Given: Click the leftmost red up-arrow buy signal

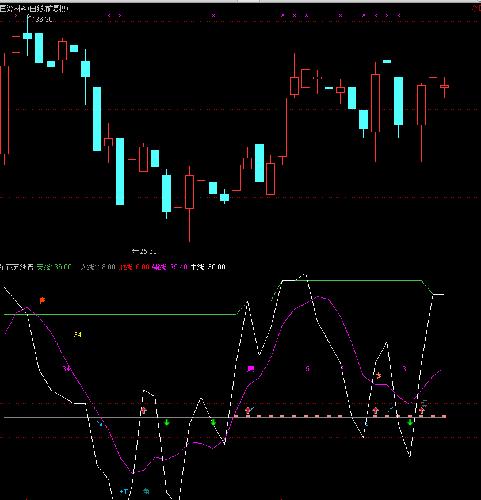Looking at the screenshot, I should [144, 410].
